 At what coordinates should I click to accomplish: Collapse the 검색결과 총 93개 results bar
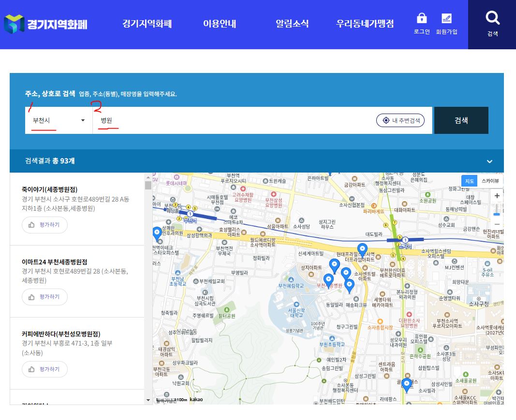point(489,161)
